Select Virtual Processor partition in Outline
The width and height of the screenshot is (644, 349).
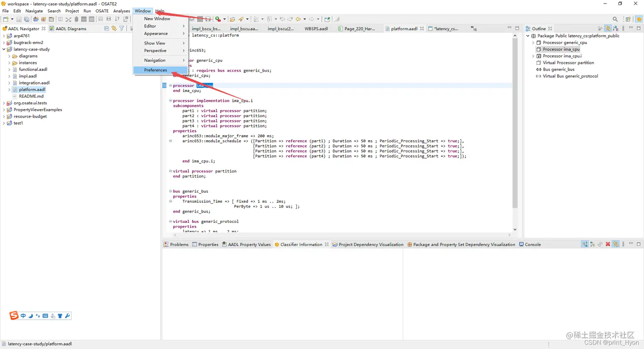coord(565,63)
